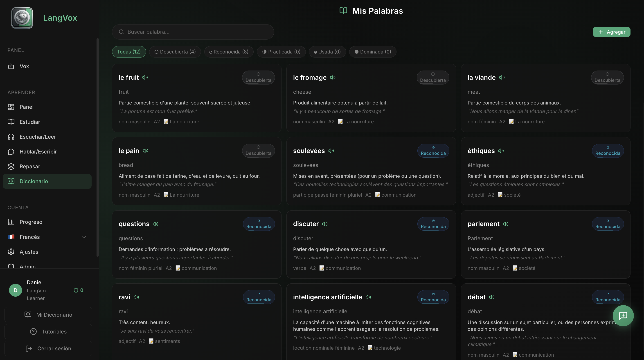Click the Ajustes gear icon
This screenshot has width=644, height=360.
click(x=11, y=252)
